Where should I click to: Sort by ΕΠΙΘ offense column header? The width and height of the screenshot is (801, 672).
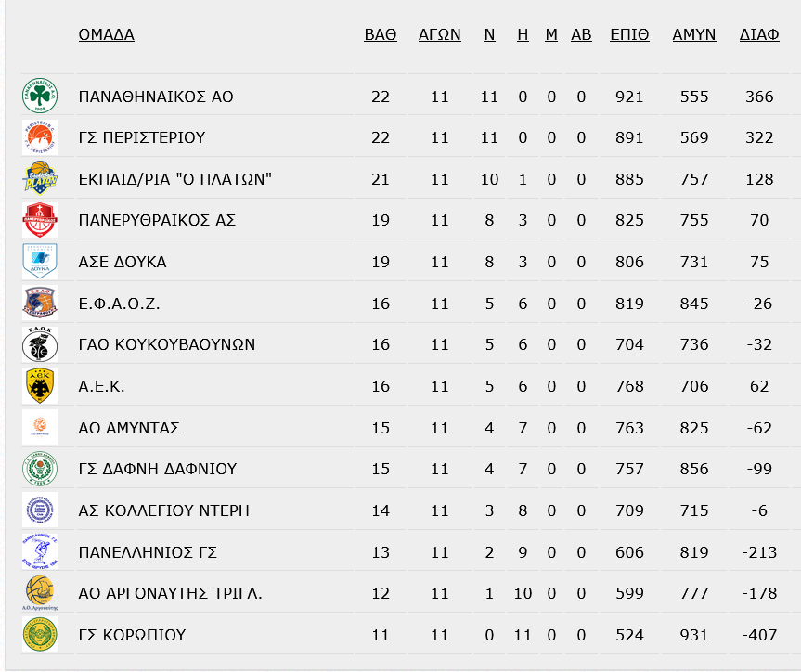(629, 34)
